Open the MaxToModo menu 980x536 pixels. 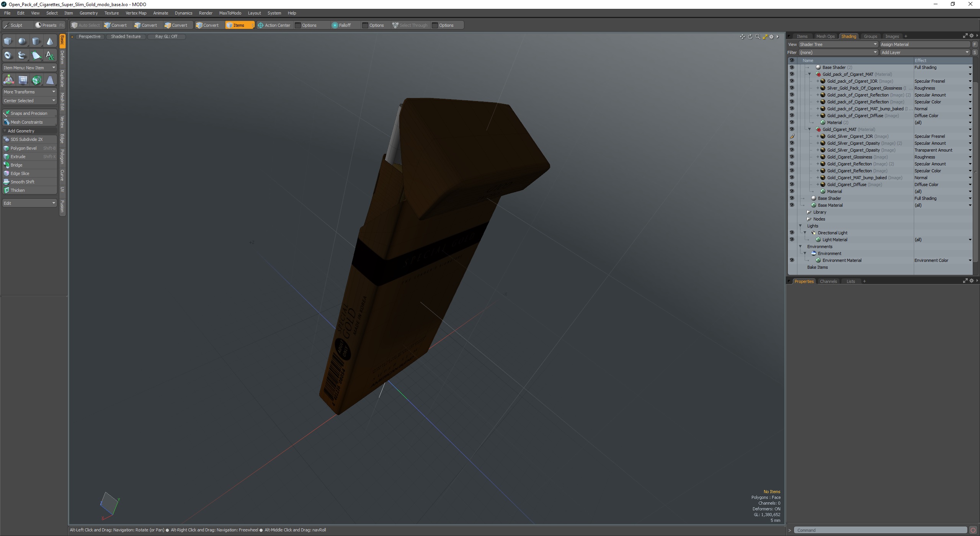point(230,13)
